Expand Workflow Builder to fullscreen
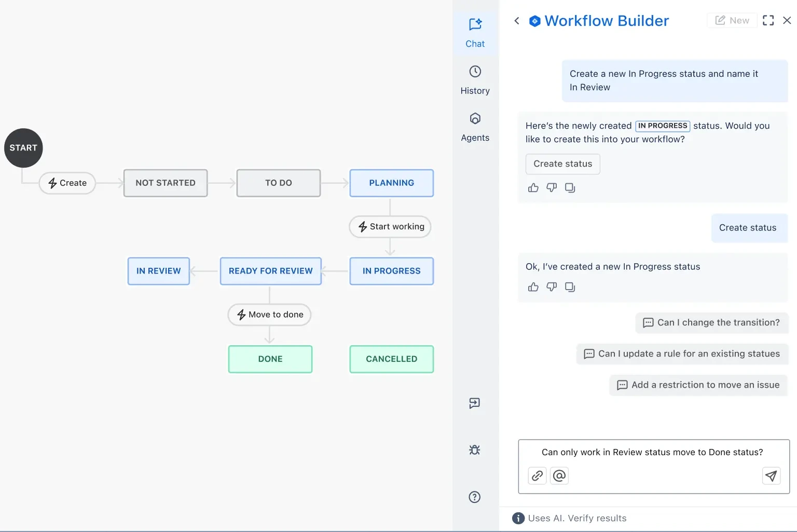 click(768, 20)
